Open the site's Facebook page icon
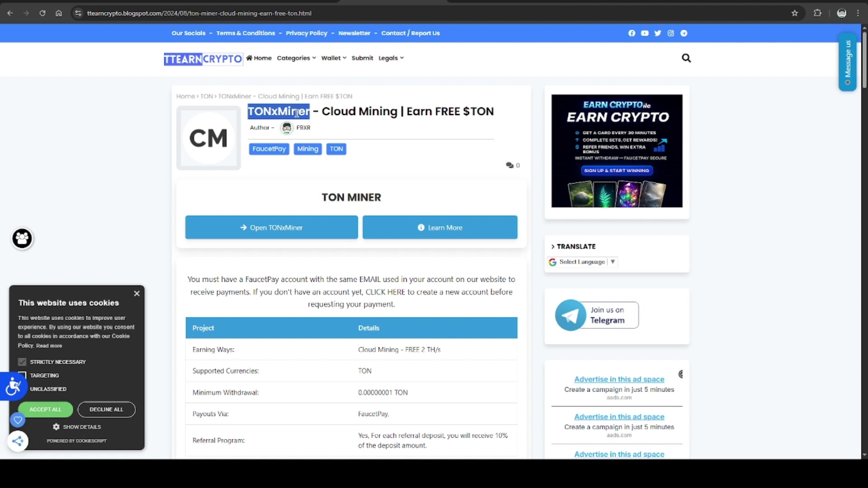Image resolution: width=868 pixels, height=488 pixels. (632, 33)
